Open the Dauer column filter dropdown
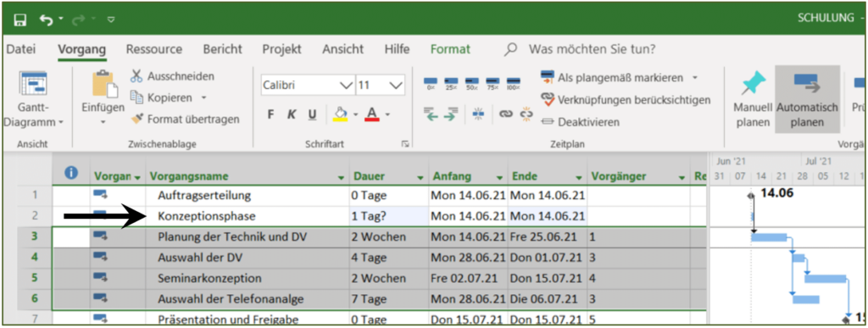Screen dimensions: 868x328 pyautogui.click(x=420, y=177)
